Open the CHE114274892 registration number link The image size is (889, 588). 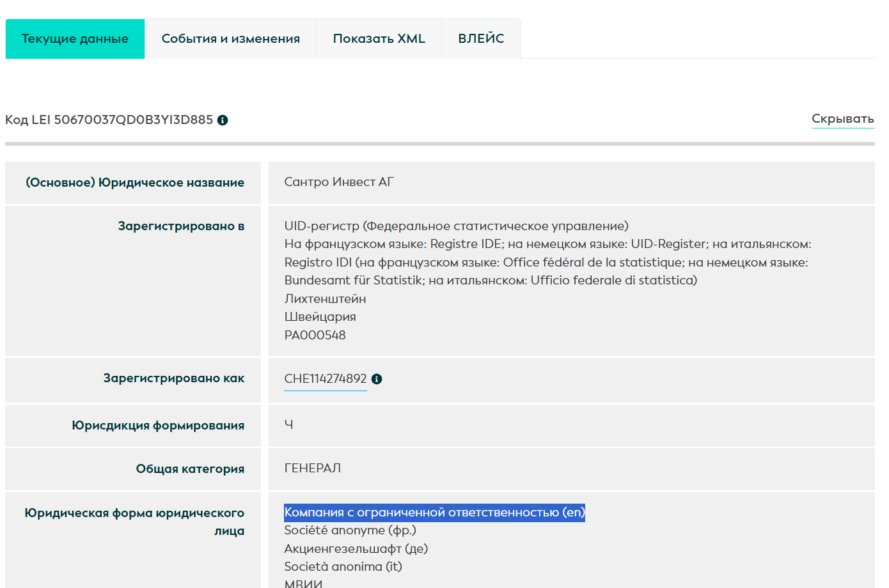coord(325,379)
